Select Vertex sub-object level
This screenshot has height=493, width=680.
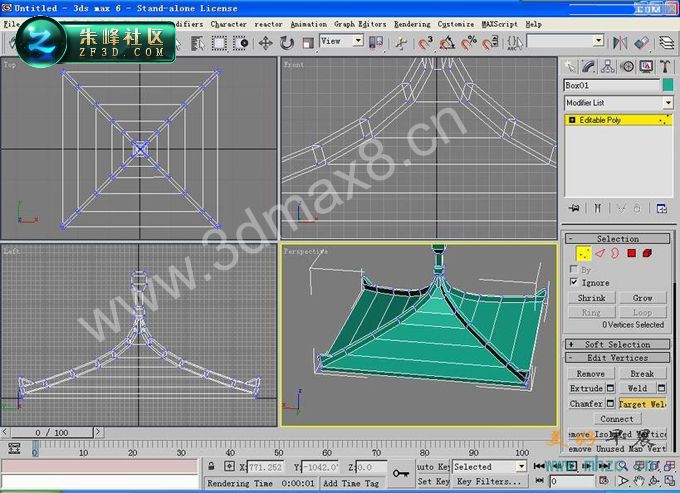click(x=584, y=254)
